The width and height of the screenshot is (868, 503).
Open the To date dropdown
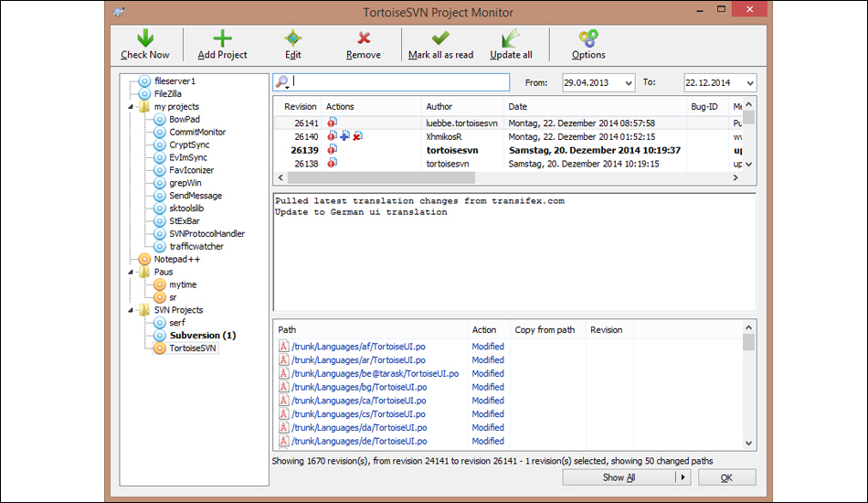[750, 83]
